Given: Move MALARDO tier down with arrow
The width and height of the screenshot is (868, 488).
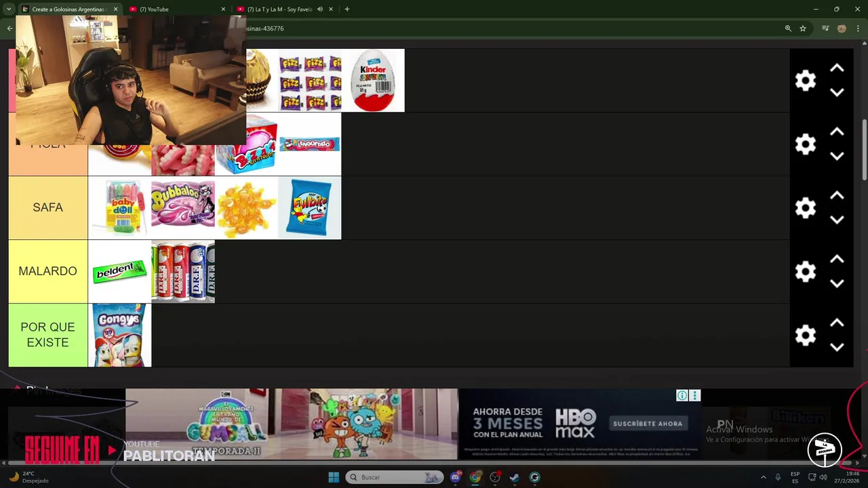Looking at the screenshot, I should tap(837, 283).
